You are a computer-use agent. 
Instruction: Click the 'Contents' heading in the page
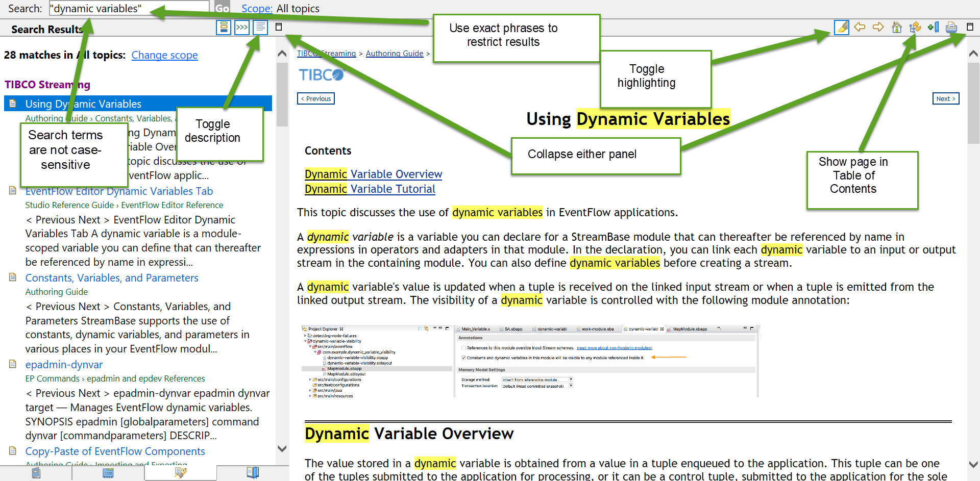[x=328, y=151]
